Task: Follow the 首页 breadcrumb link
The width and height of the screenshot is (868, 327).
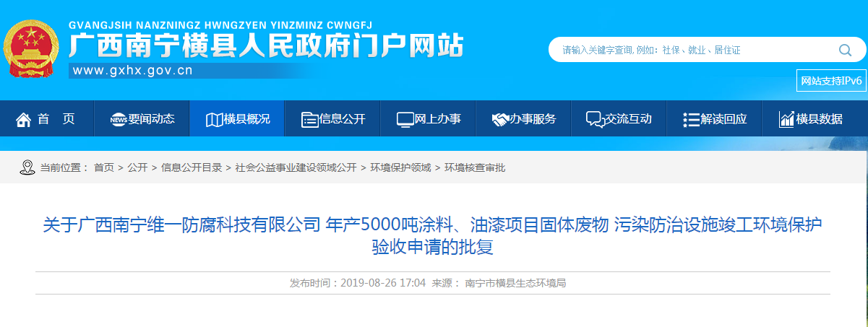Action: tap(104, 167)
